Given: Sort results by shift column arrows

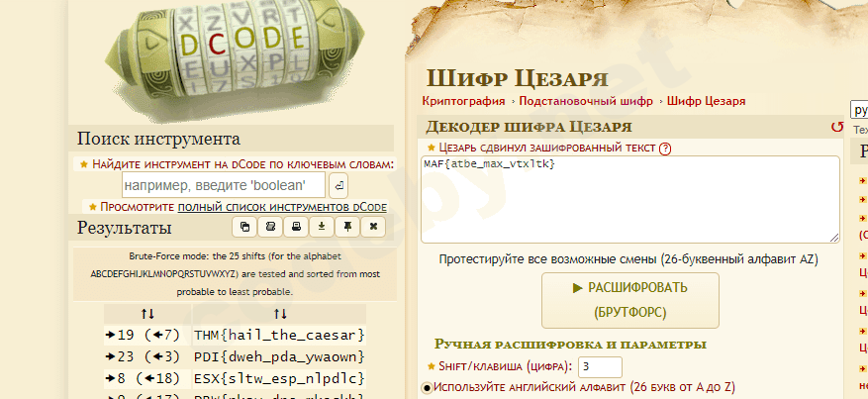Looking at the screenshot, I should (x=147, y=314).
